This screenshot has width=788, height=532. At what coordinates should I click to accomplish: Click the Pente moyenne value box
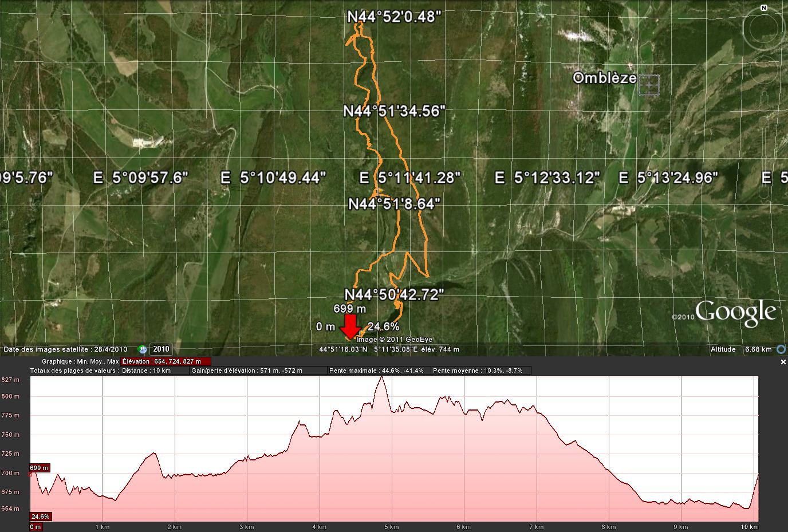tap(481, 371)
